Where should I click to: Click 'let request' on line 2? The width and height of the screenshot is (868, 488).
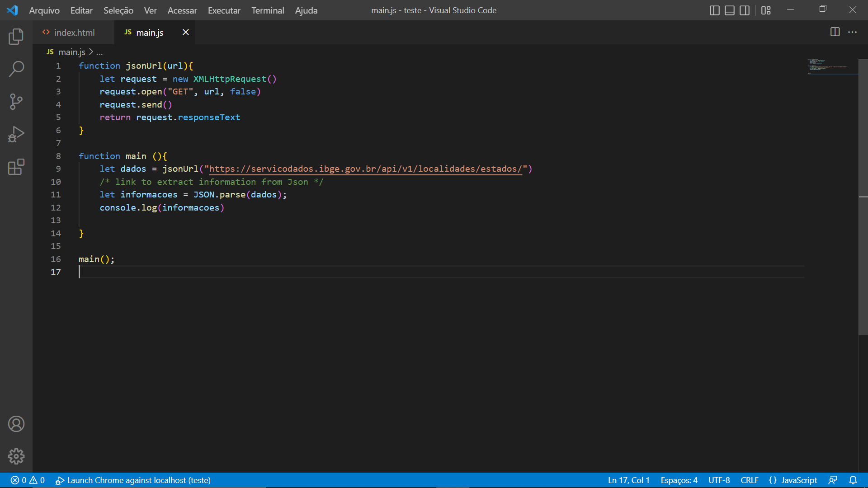pos(128,79)
